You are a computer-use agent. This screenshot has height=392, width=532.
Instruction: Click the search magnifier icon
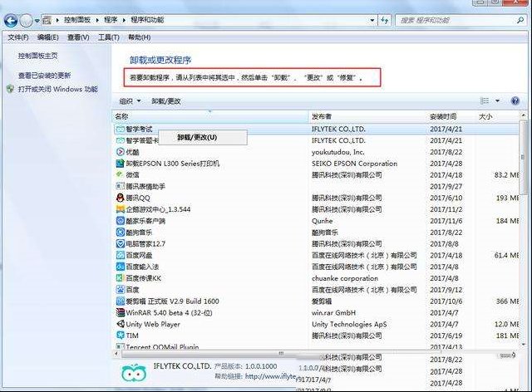coord(520,20)
